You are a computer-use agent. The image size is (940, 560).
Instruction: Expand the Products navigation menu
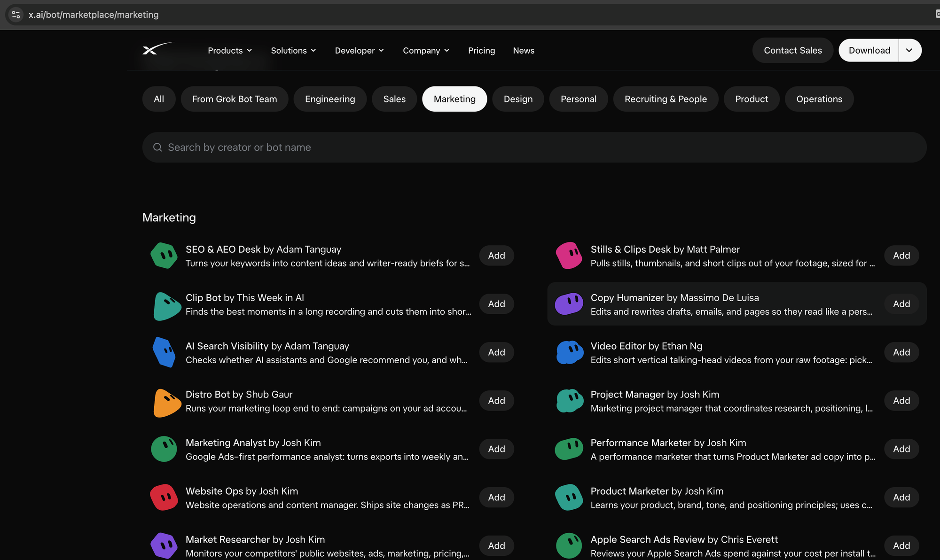(x=230, y=50)
